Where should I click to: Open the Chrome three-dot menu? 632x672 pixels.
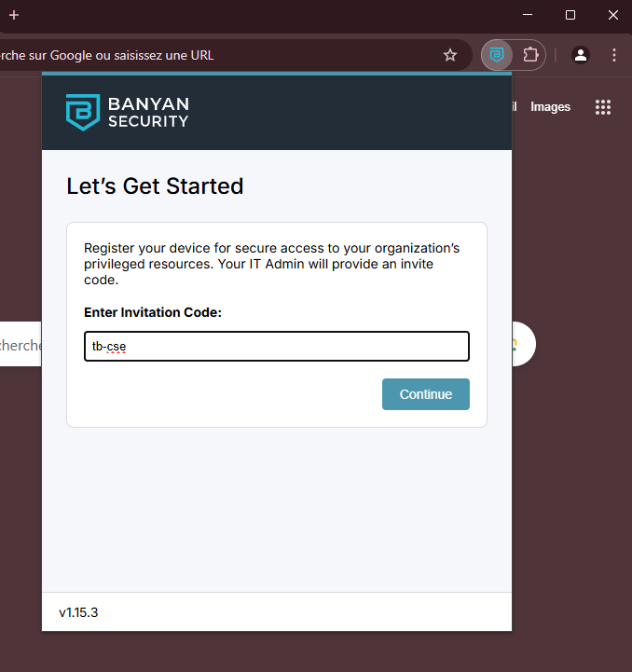pos(614,55)
